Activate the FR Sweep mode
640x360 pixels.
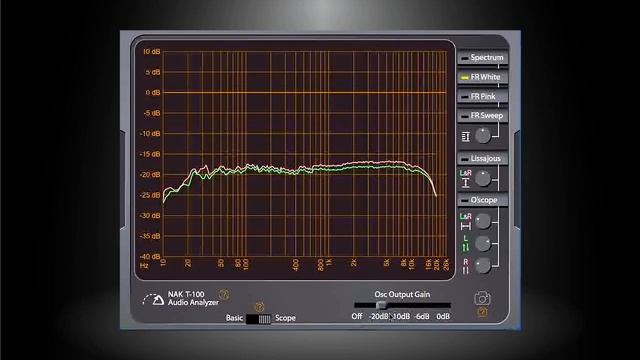pos(482,116)
